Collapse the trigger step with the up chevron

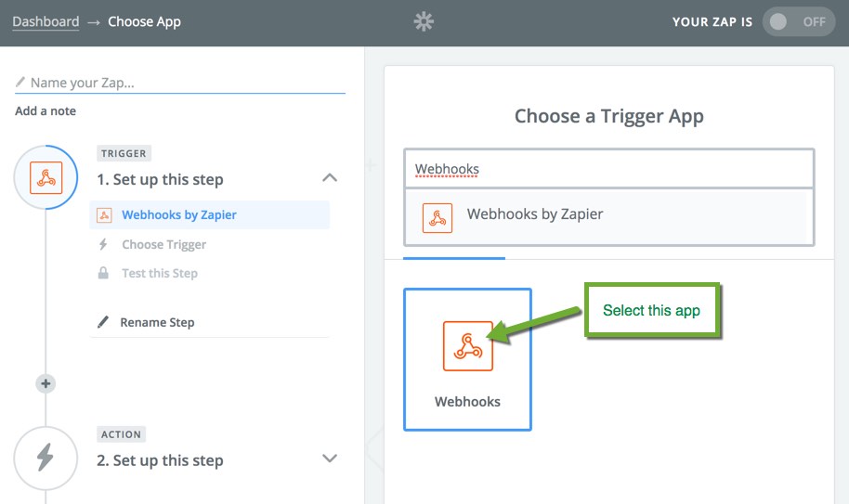tap(330, 178)
